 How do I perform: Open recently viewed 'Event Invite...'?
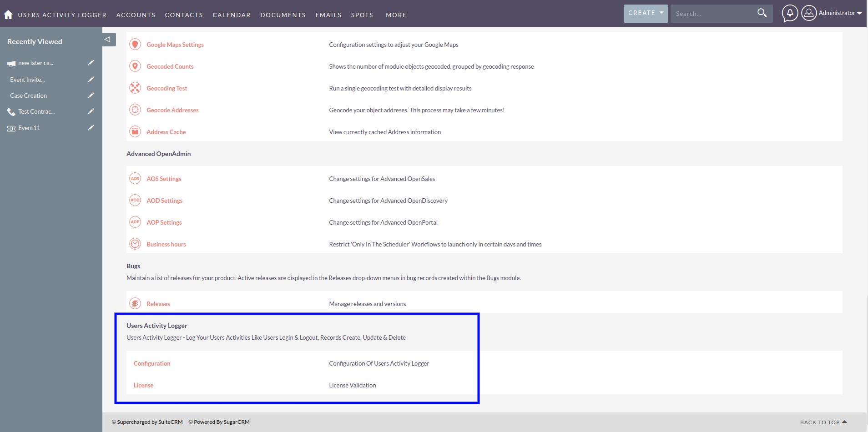(27, 80)
